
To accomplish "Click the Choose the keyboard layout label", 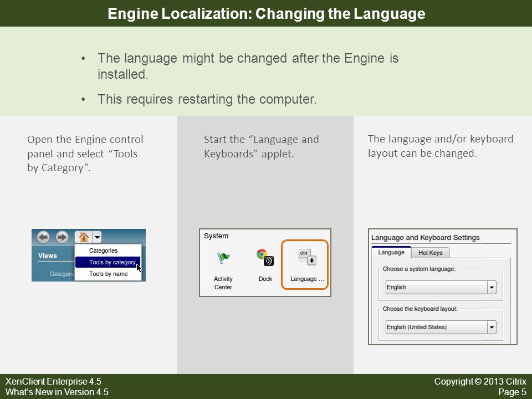I will pos(420,309).
